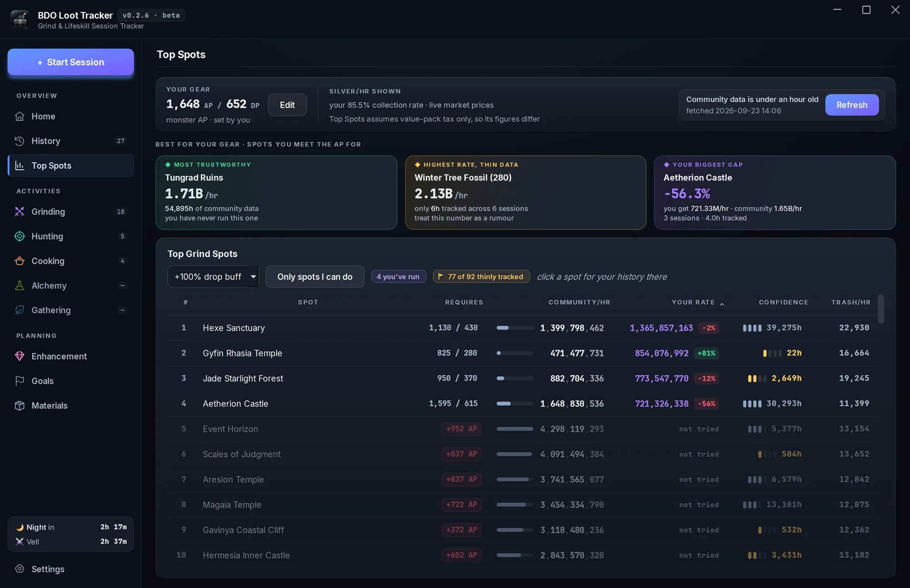Toggle the 77 of 92 thinly tracked chip
The height and width of the screenshot is (588, 910).
pyautogui.click(x=481, y=276)
